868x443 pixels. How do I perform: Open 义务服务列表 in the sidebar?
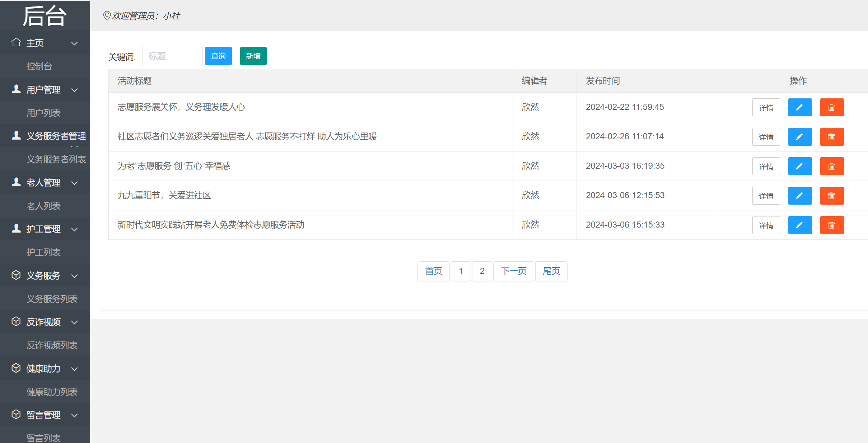pyautogui.click(x=52, y=299)
